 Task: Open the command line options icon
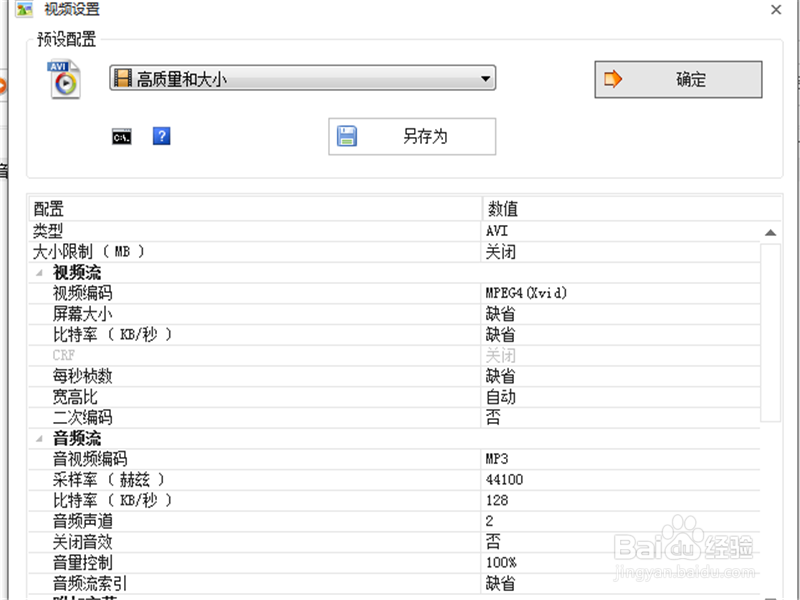pyautogui.click(x=120, y=136)
